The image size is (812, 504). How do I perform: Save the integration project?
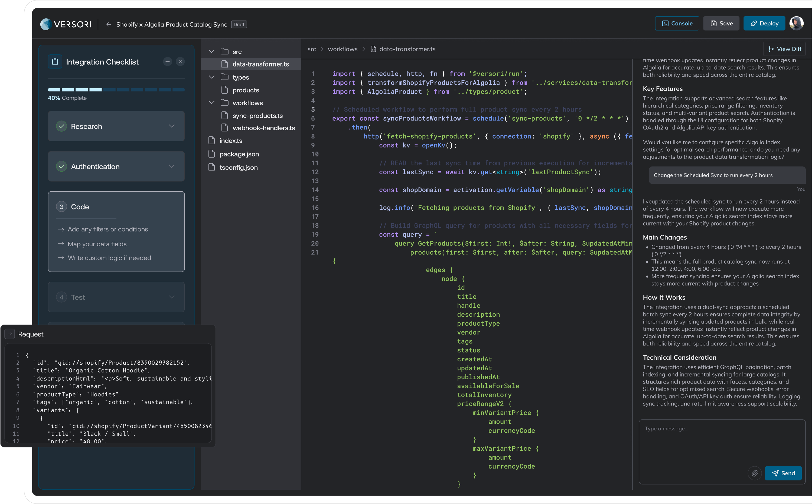tap(721, 23)
